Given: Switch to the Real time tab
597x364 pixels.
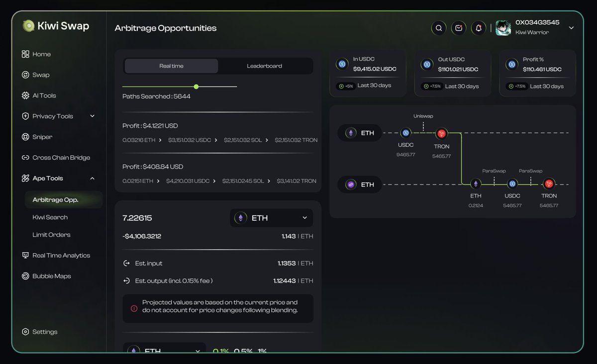Looking at the screenshot, I should tap(171, 66).
